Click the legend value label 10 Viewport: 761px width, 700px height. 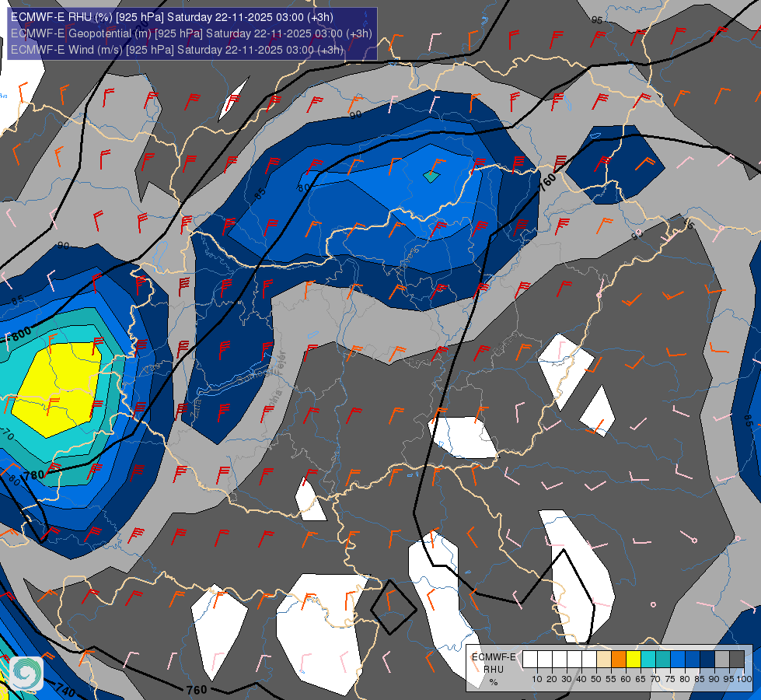click(x=537, y=679)
